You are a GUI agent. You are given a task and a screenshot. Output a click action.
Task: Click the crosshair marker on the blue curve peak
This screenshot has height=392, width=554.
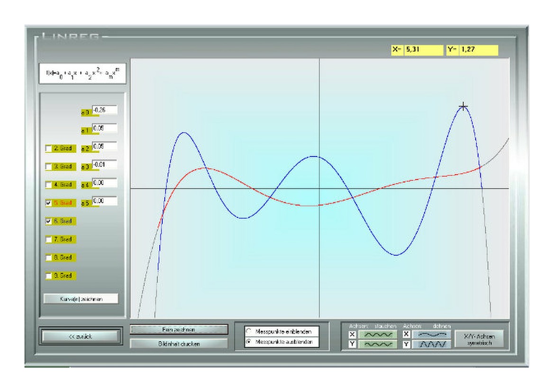(x=463, y=106)
